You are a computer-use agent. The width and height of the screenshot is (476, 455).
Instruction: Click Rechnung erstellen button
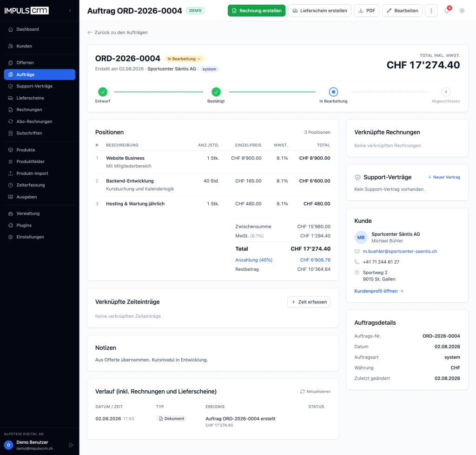point(257,11)
